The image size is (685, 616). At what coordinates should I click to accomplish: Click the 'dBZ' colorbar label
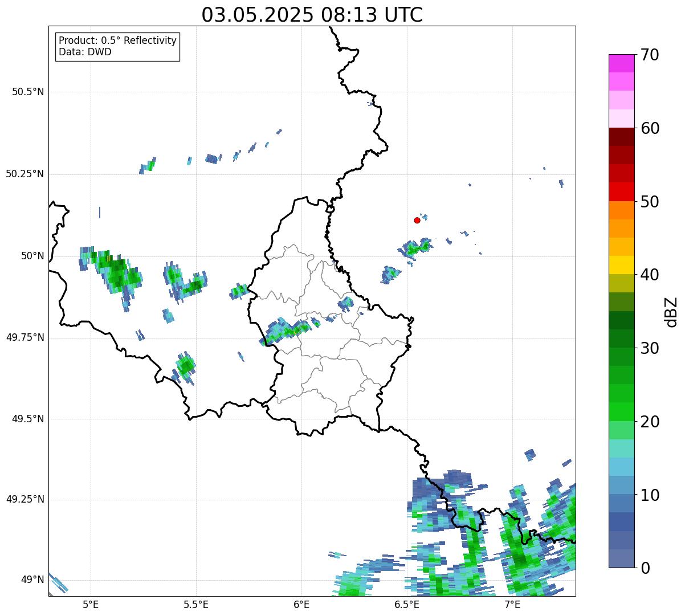pyautogui.click(x=671, y=312)
